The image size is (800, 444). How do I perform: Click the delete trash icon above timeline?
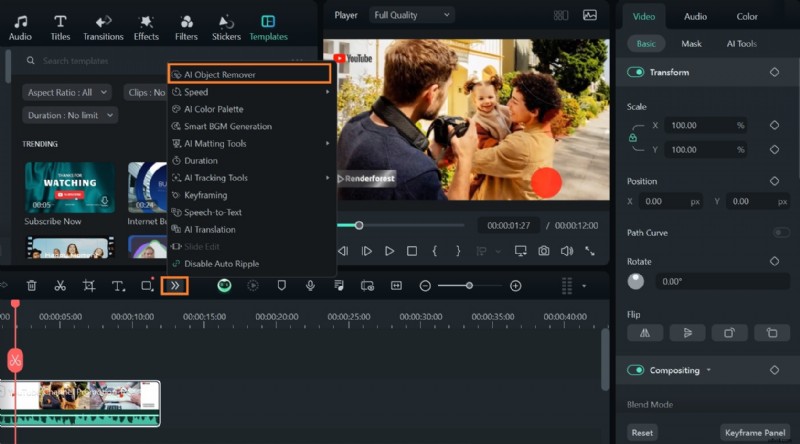click(31, 286)
